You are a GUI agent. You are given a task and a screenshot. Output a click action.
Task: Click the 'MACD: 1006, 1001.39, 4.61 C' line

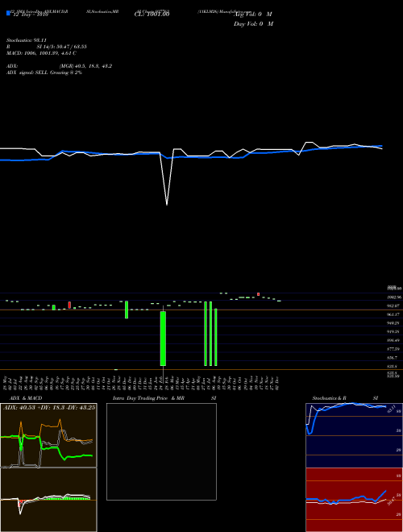[x=41, y=53]
